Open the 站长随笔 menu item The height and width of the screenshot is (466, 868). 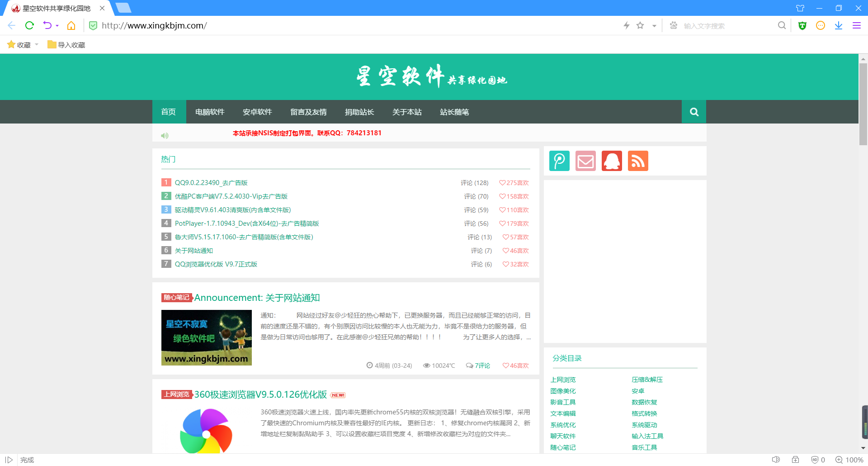pos(454,112)
